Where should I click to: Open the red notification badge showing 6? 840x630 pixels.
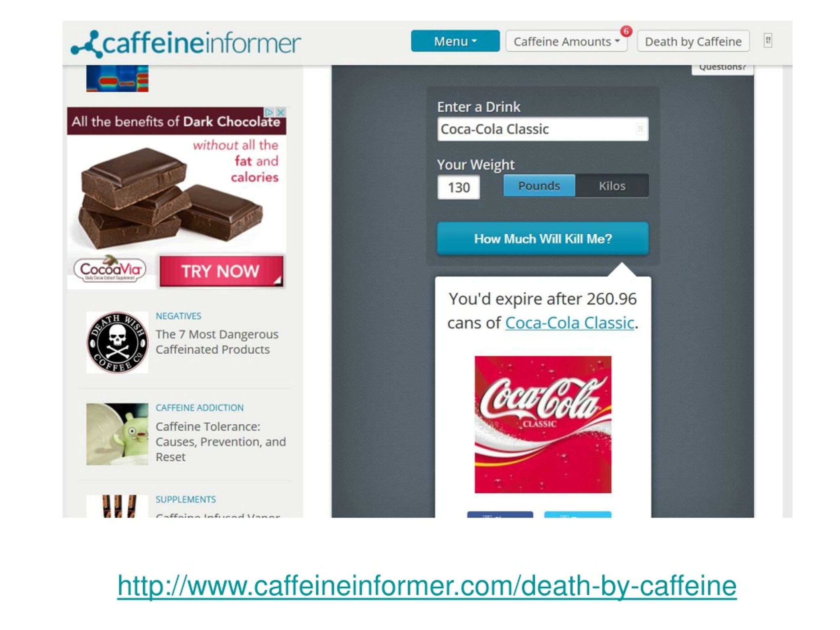[x=626, y=31]
